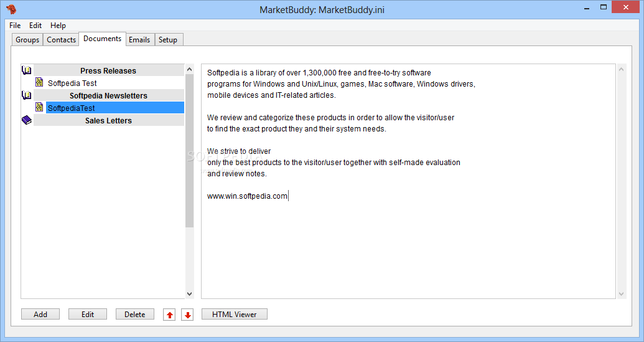Switch to the Contacts tab

pyautogui.click(x=61, y=40)
